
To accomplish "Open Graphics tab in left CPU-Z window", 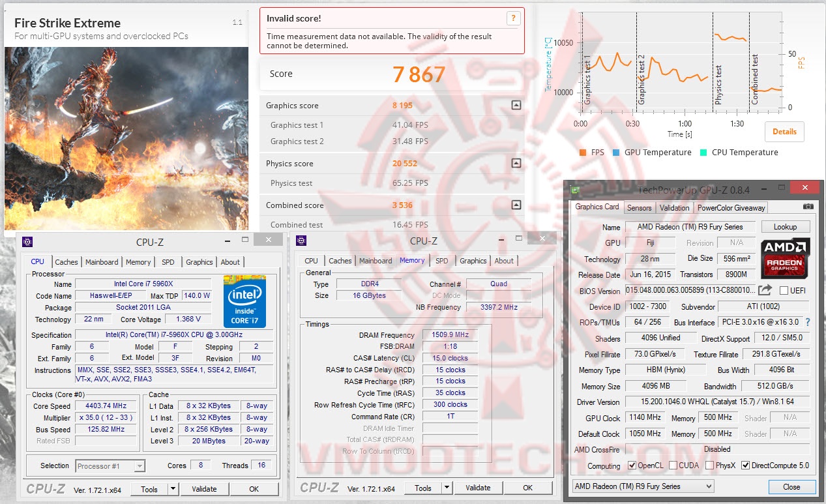I will tap(199, 262).
